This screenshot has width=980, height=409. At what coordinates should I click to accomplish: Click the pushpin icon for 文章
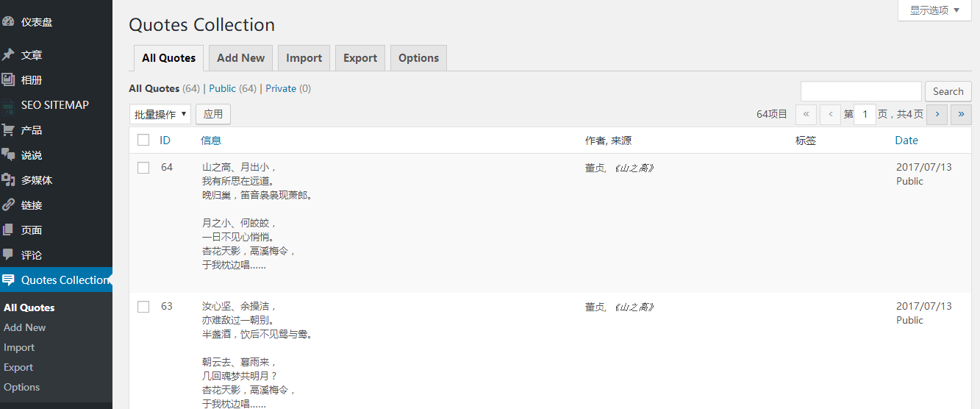[x=8, y=54]
